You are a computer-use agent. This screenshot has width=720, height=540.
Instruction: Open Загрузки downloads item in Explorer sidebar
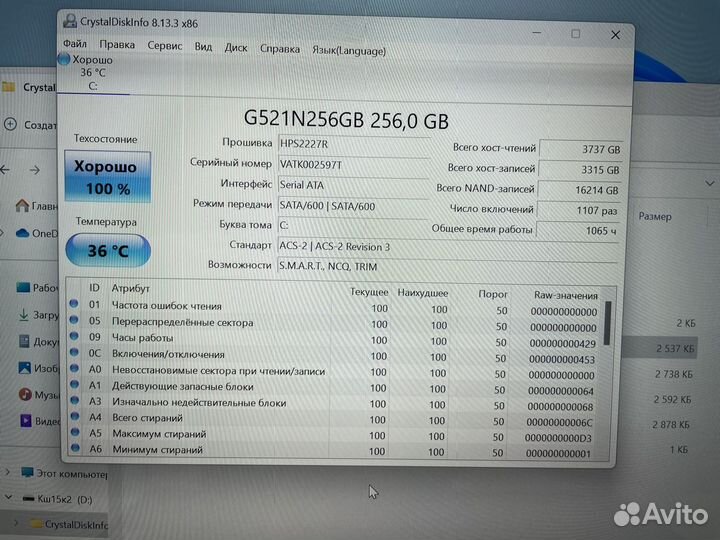pyautogui.click(x=39, y=315)
